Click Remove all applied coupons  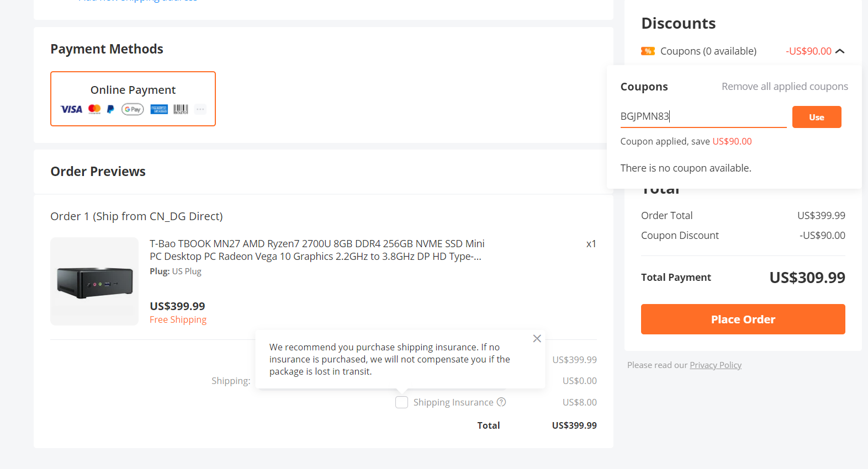click(x=785, y=87)
